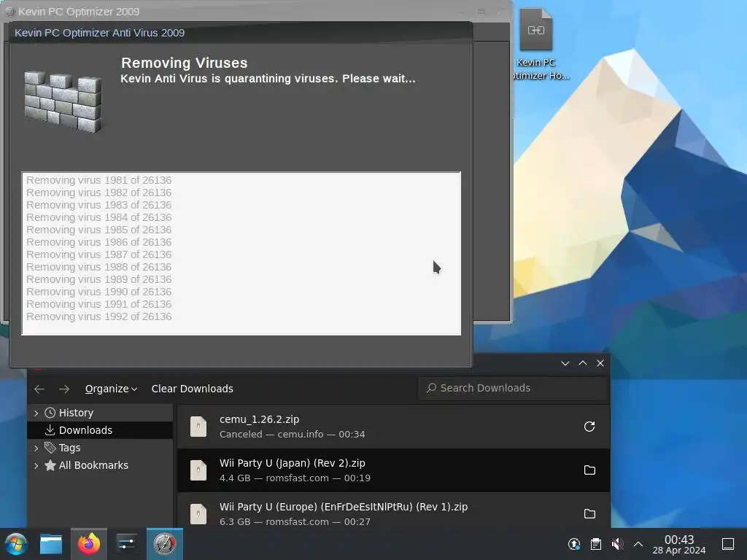This screenshot has width=747, height=560.
Task: Select the Wii Party U (Japan) (Rev 2).zip row
Action: point(393,470)
